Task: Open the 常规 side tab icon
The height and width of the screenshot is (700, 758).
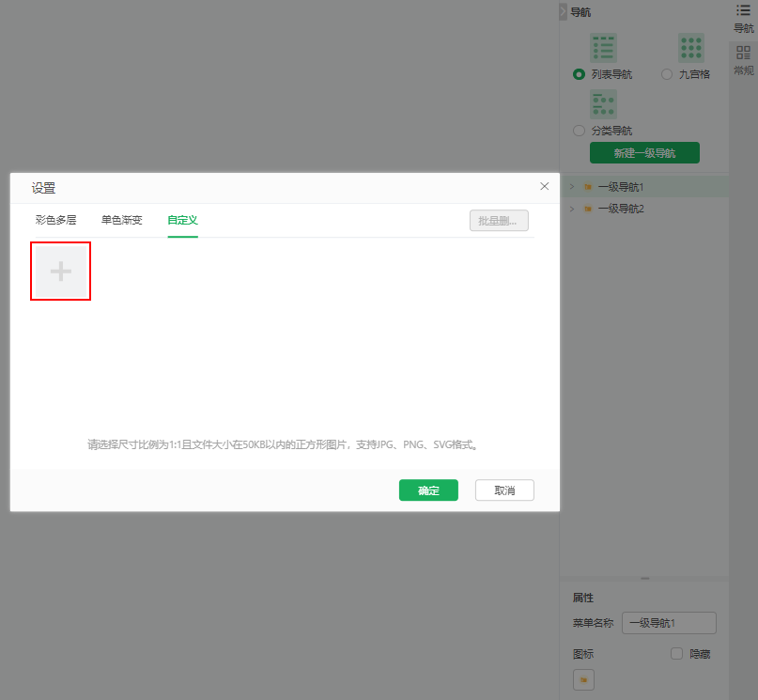Action: pos(743,53)
